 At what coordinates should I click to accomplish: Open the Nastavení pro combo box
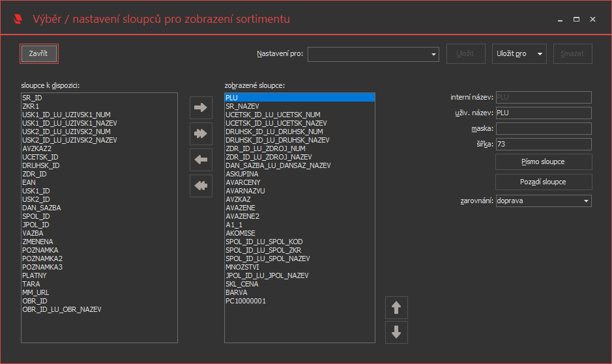pos(373,54)
